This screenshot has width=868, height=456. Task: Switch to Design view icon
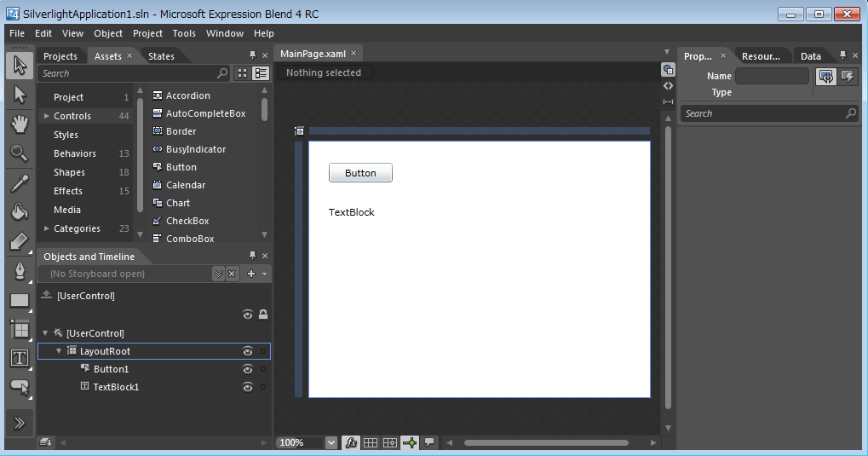click(668, 70)
